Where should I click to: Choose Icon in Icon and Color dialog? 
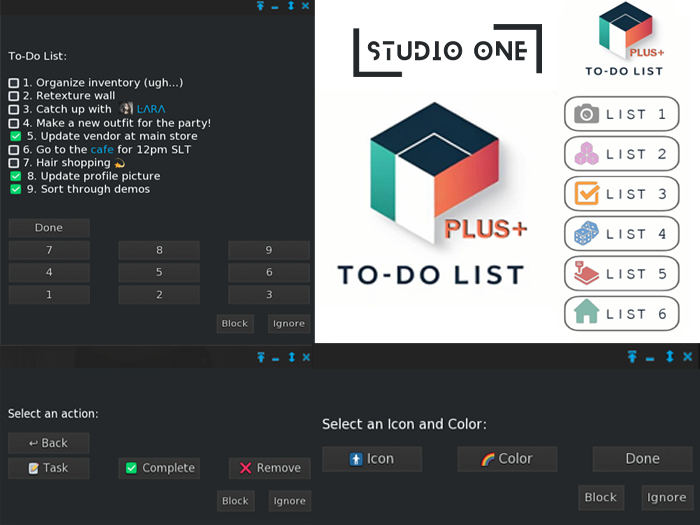pyautogui.click(x=372, y=459)
